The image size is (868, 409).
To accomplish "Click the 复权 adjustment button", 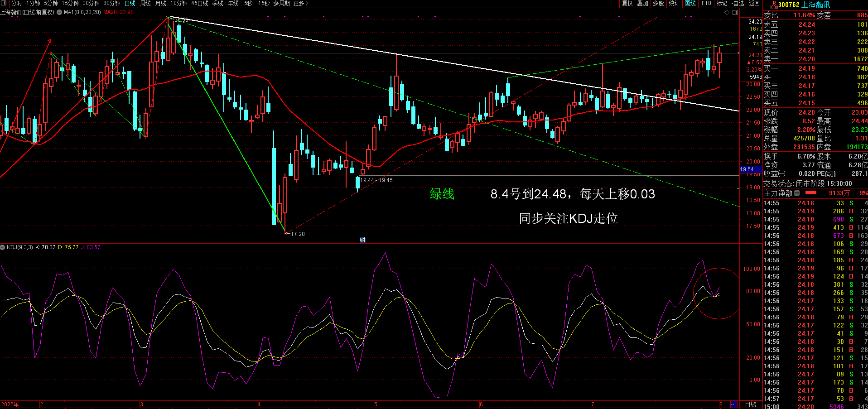I will [x=627, y=3].
